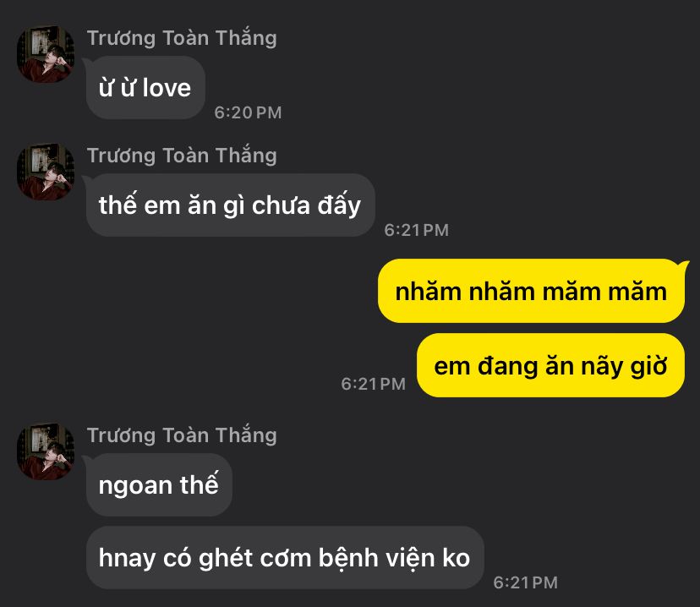Click the 6:21 PM timestamp beside yellow bubble

click(373, 384)
